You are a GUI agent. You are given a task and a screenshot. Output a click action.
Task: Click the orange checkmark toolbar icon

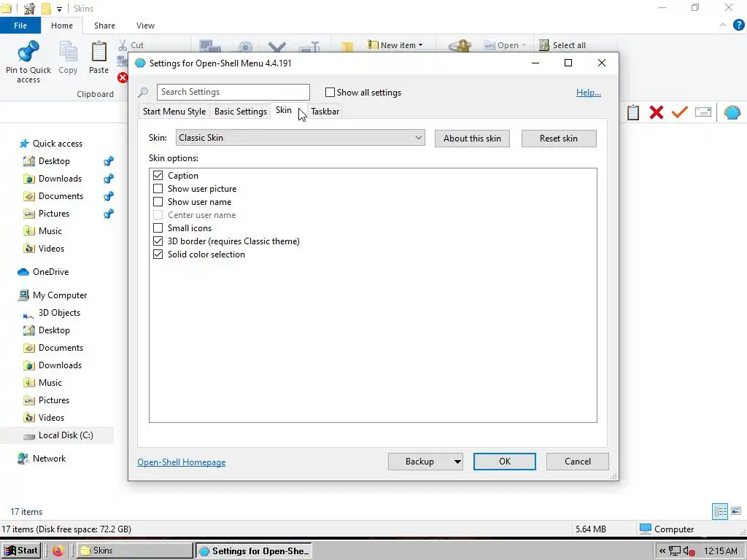point(679,112)
